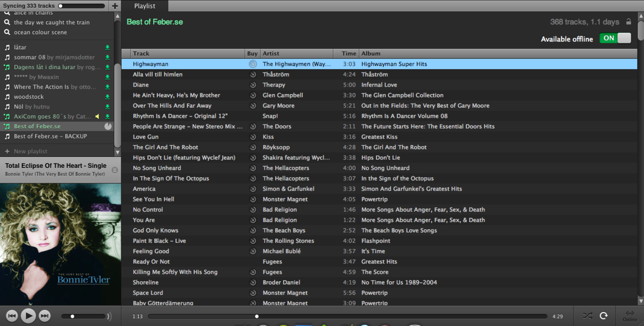Click the volume slider

click(x=84, y=316)
